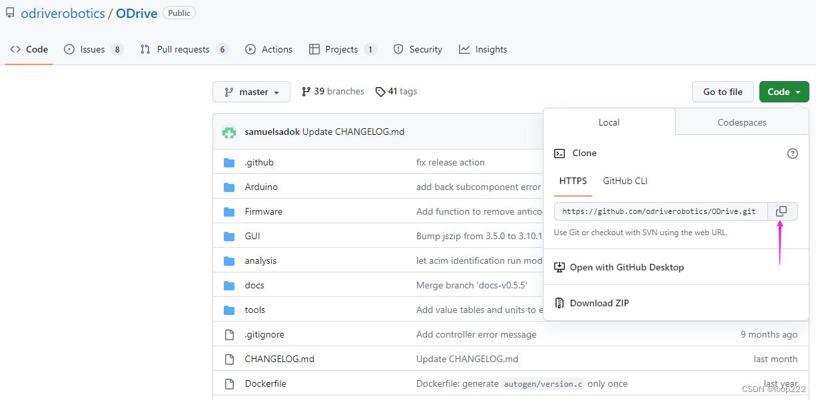Click the '9 months ago' timestamp

[769, 334]
